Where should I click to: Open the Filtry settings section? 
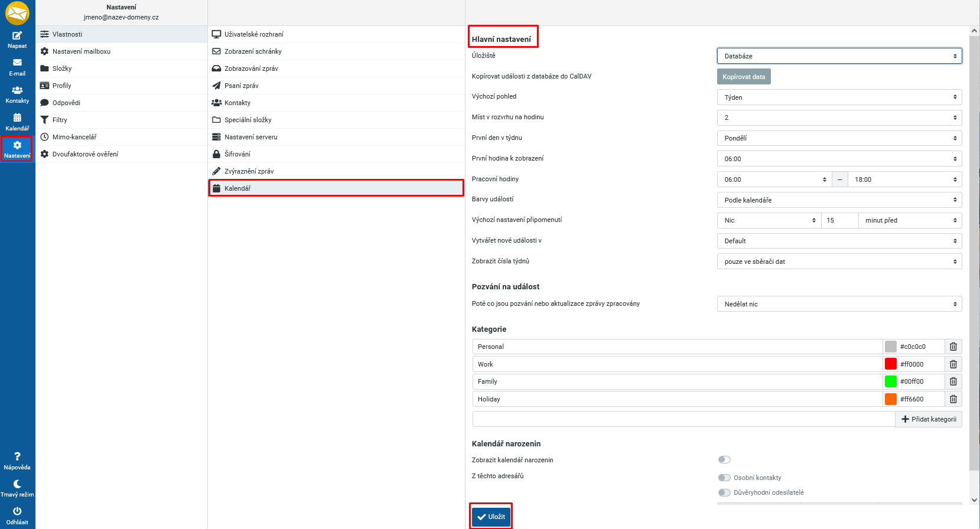60,120
